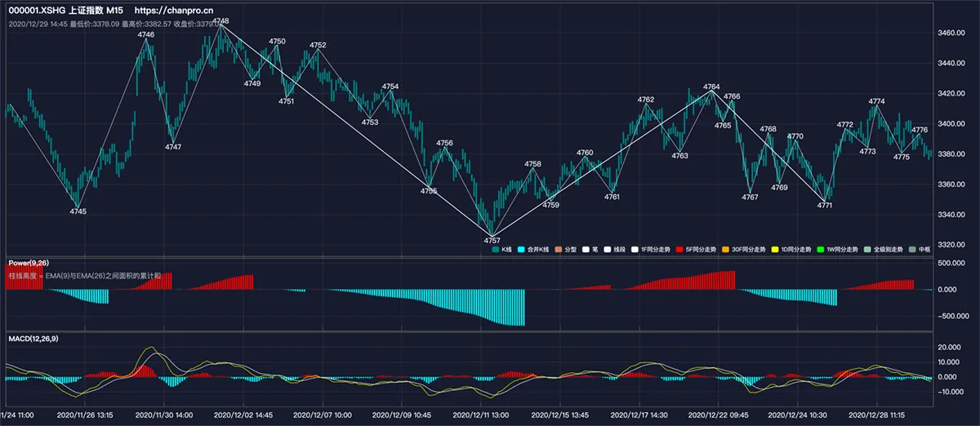Select stroke marker 4774

coord(876,102)
